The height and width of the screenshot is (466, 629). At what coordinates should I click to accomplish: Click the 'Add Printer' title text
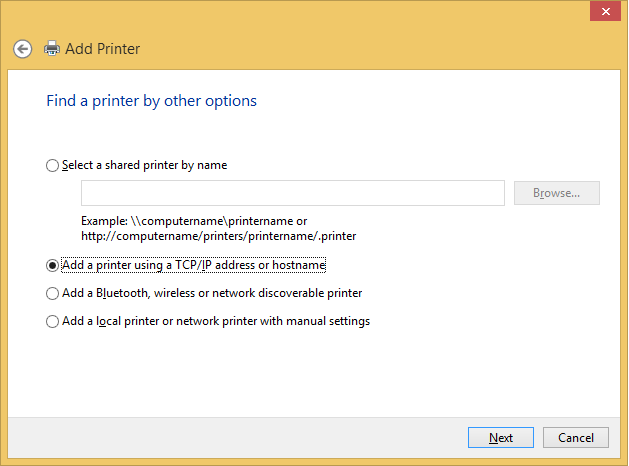coord(102,48)
